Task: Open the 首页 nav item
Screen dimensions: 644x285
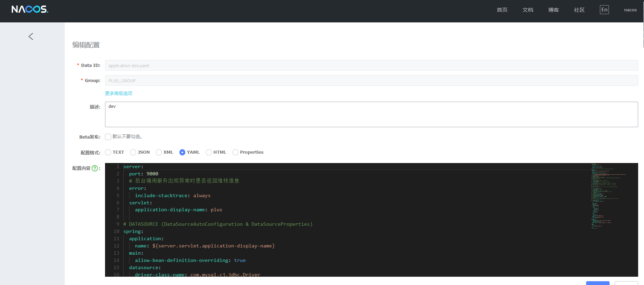Action: click(502, 10)
